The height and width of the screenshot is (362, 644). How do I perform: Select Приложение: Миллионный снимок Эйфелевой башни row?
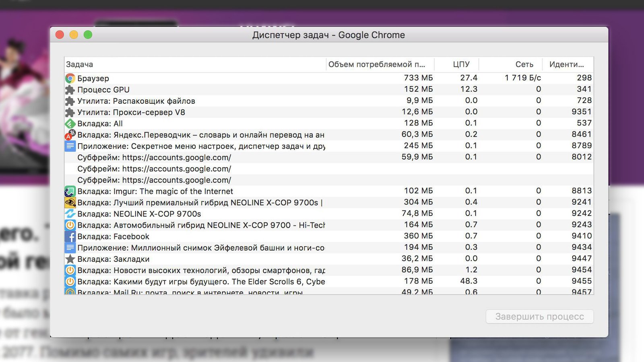pyautogui.click(x=329, y=247)
